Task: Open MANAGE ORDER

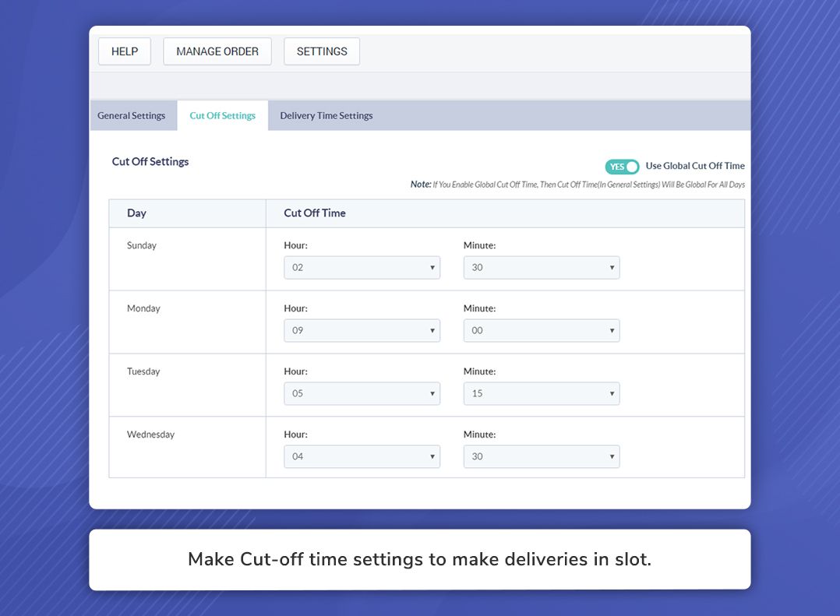Action: (x=217, y=51)
